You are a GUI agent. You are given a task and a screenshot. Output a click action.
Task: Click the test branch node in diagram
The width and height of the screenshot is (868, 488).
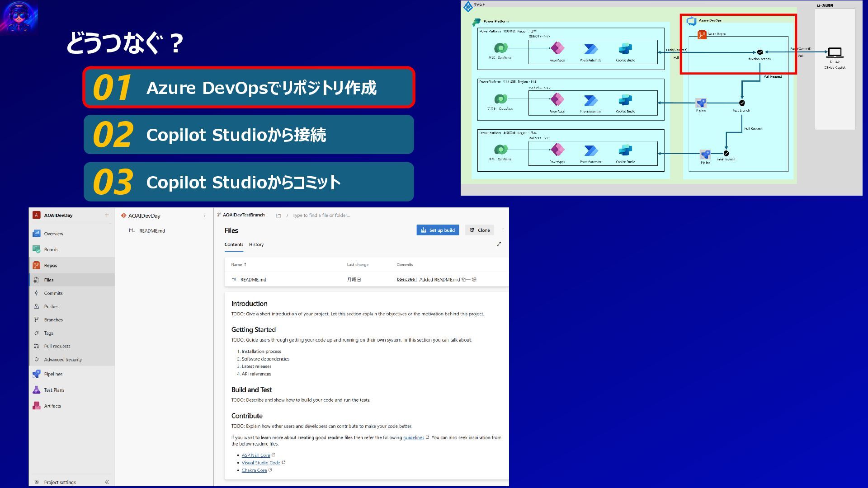pyautogui.click(x=742, y=103)
